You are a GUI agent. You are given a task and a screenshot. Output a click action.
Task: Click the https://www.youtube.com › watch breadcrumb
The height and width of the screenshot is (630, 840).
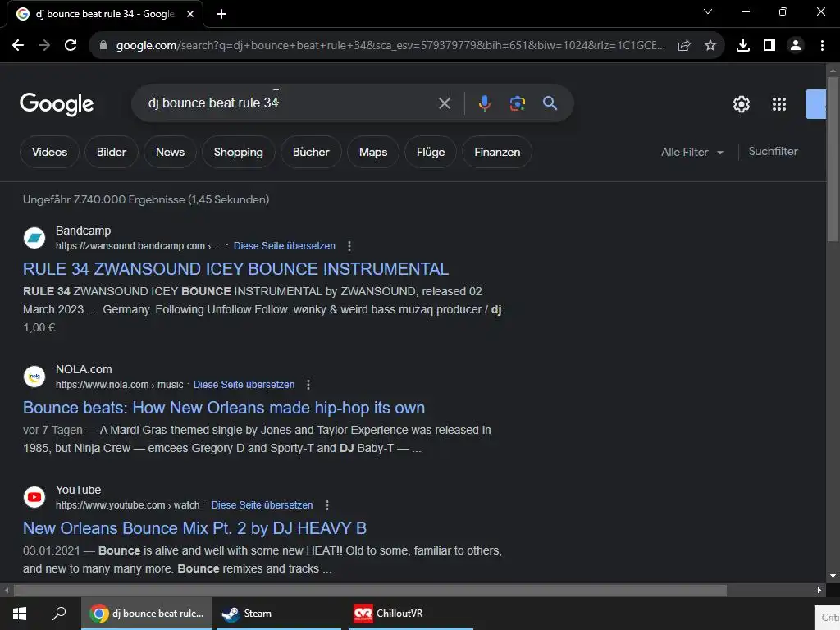[127, 505]
